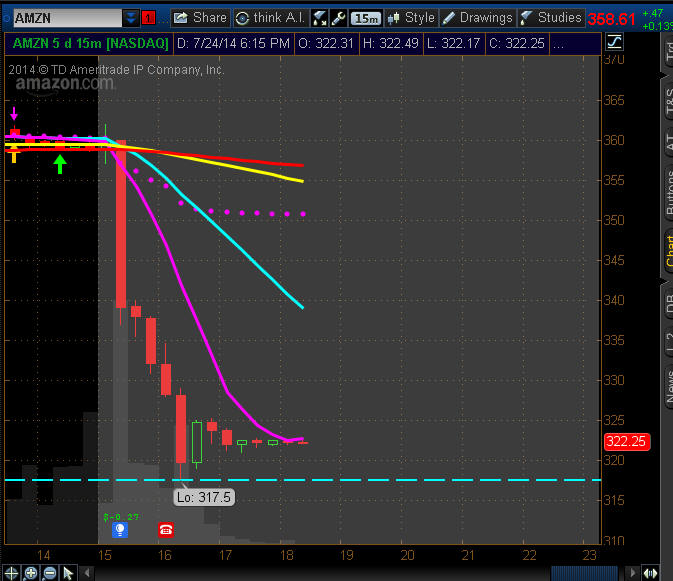Screen dimensions: 673x581
Task: Click the zoom out magnifier icon
Action: pos(50,573)
